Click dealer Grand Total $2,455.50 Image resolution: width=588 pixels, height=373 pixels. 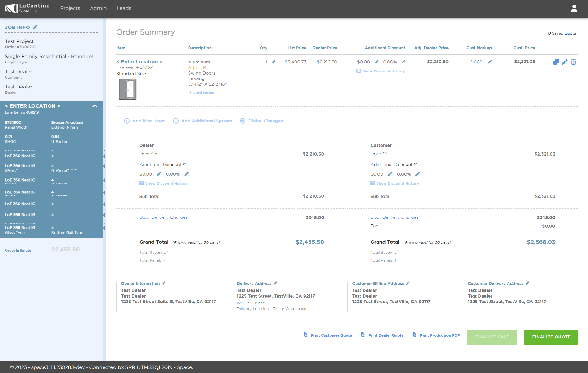click(310, 242)
